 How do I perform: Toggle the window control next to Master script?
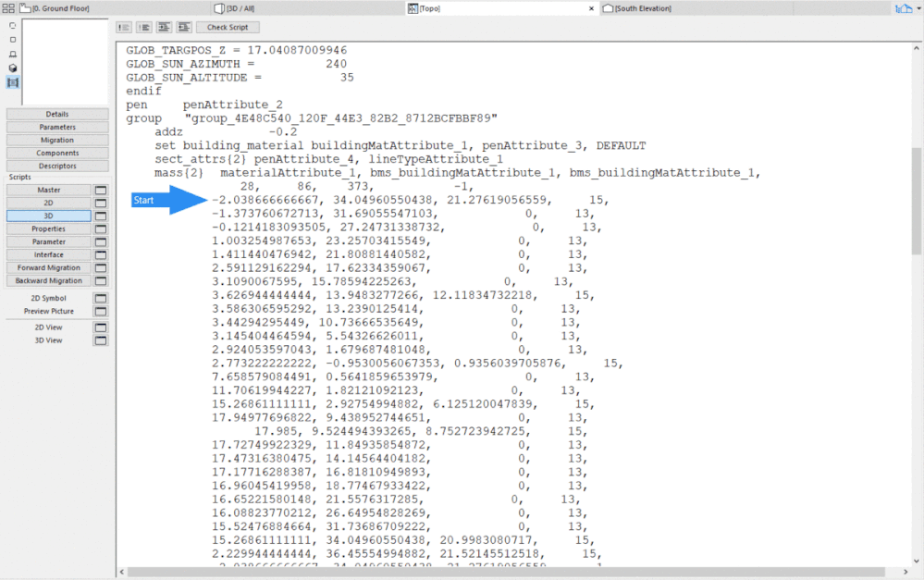click(102, 190)
